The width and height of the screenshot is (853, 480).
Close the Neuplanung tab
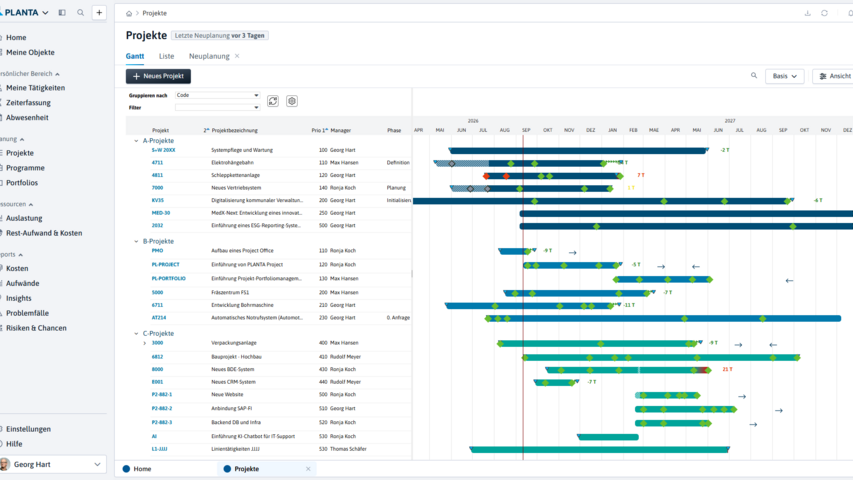237,56
